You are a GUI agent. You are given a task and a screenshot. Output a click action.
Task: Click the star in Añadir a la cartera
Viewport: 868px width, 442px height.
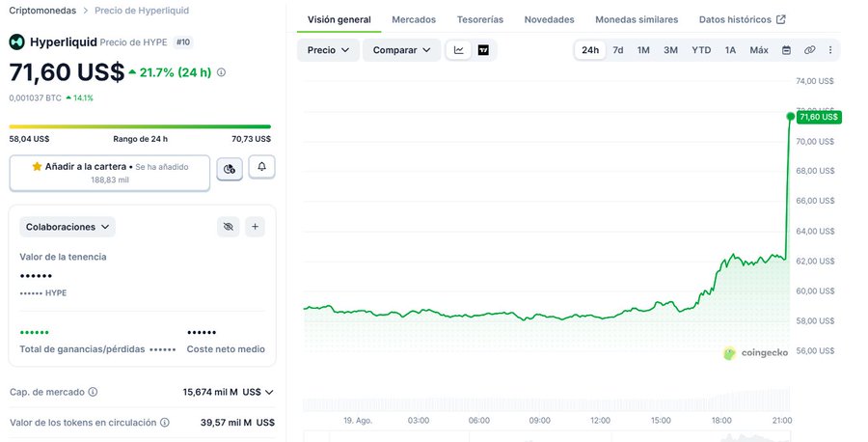pyautogui.click(x=37, y=166)
